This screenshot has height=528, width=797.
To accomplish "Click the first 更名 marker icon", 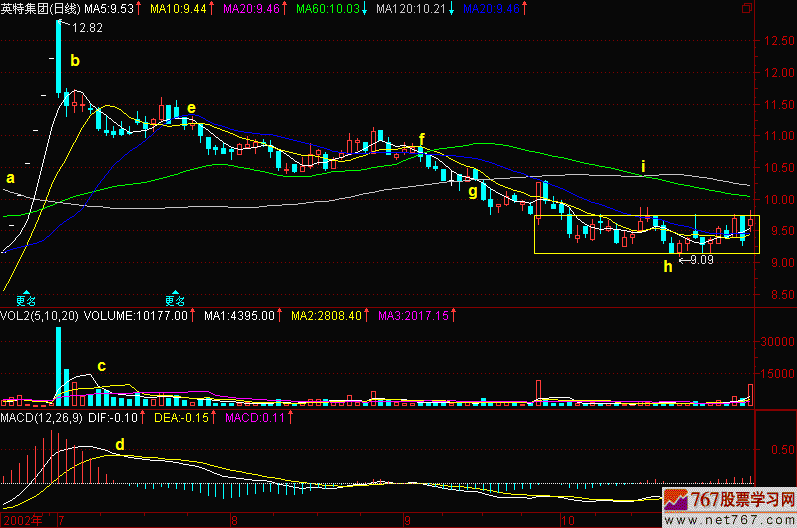I will (25, 298).
